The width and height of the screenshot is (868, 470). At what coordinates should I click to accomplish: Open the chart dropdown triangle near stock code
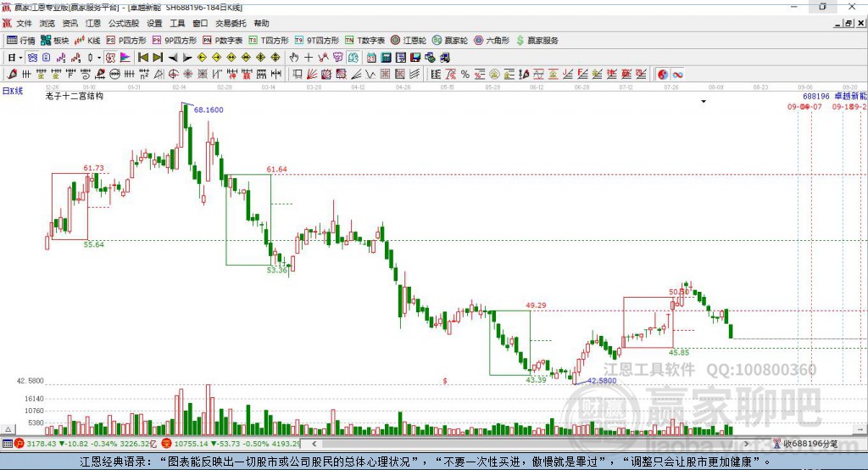(704, 102)
